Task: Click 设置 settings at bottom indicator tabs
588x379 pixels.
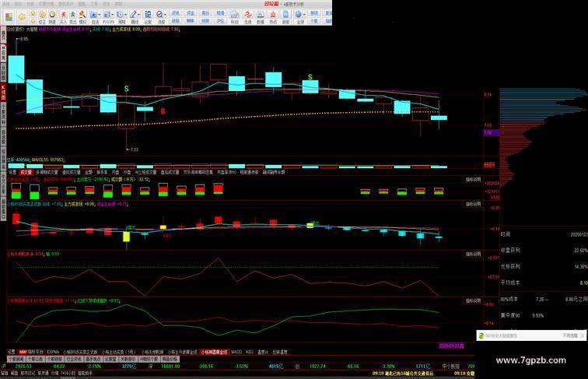Action: 11,352
